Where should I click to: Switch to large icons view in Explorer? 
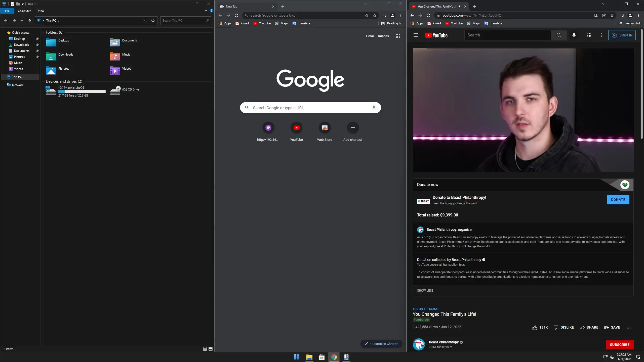coord(211,349)
